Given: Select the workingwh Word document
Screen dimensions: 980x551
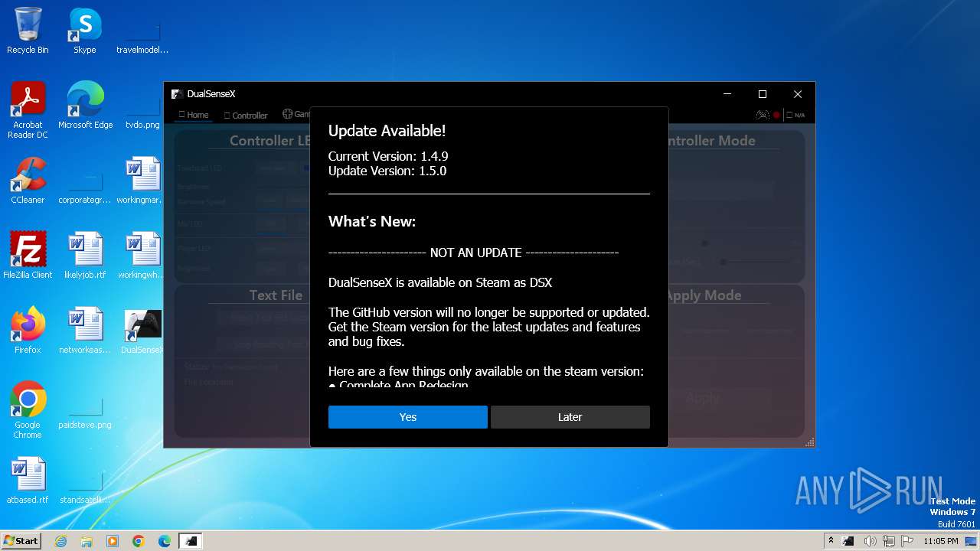Looking at the screenshot, I should pyautogui.click(x=142, y=256).
